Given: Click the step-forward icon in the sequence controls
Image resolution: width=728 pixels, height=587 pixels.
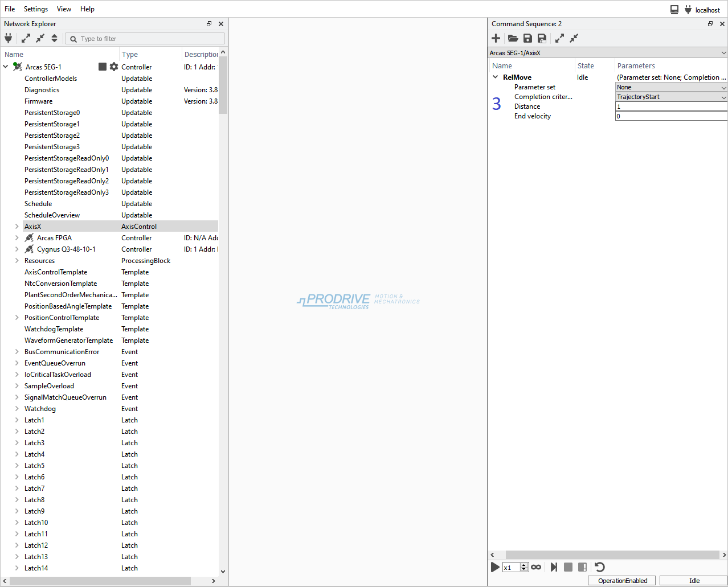Looking at the screenshot, I should (x=554, y=567).
